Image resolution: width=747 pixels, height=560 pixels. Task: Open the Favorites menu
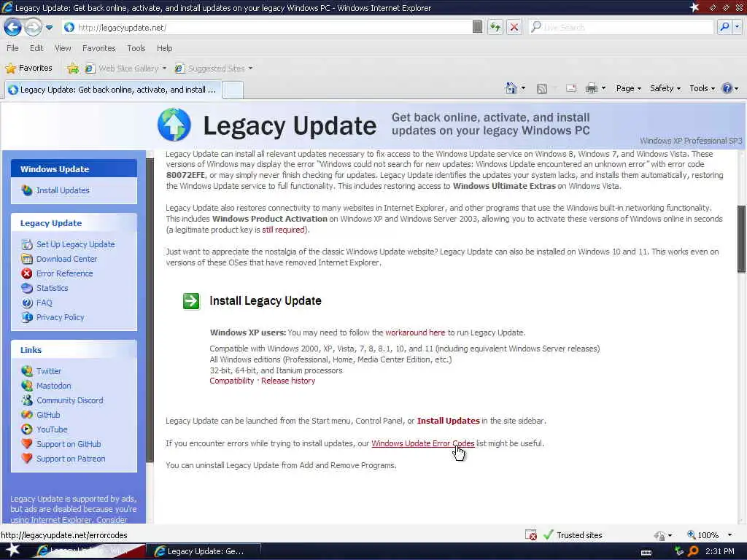98,48
